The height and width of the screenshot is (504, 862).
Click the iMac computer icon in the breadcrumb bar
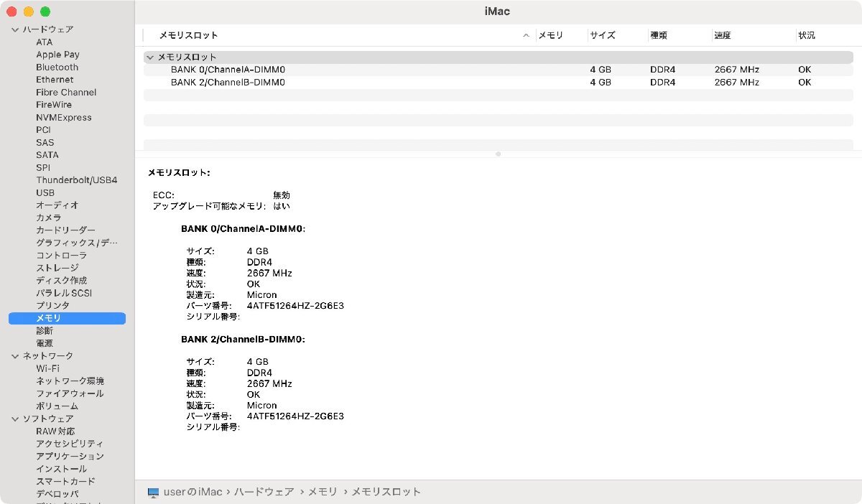point(152,492)
